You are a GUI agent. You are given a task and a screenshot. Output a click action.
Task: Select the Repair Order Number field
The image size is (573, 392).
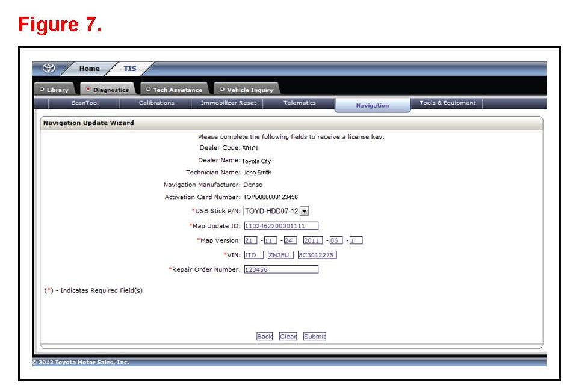pos(280,269)
